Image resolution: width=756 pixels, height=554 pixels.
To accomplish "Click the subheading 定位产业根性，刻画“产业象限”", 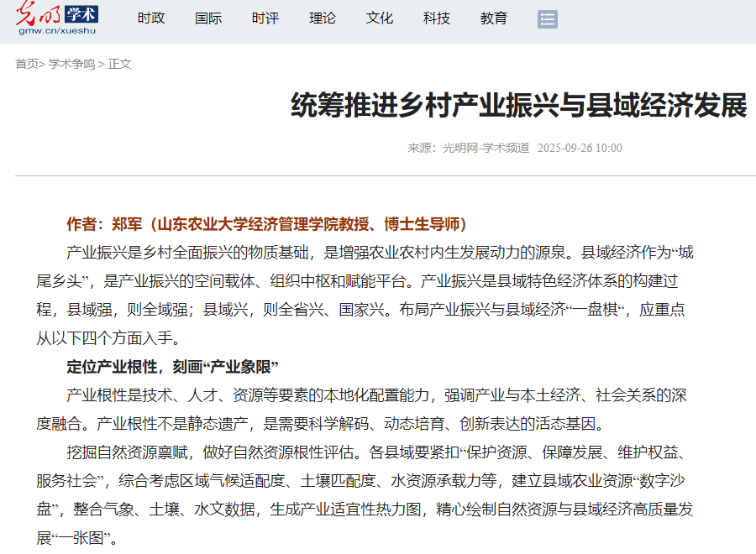I will [172, 367].
